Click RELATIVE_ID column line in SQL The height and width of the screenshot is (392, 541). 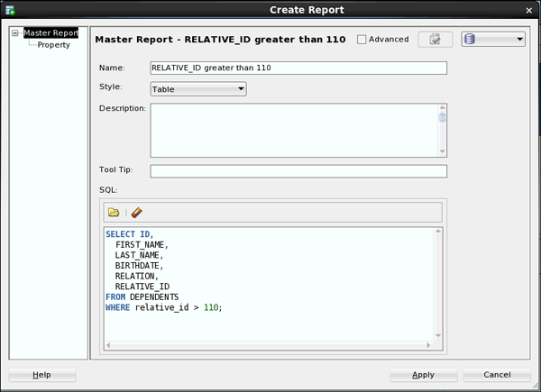click(142, 287)
